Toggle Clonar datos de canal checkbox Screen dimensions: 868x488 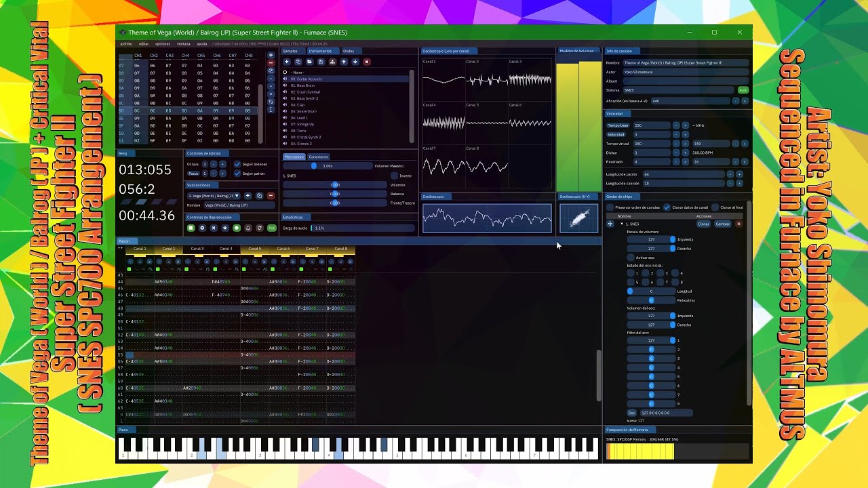tap(667, 207)
